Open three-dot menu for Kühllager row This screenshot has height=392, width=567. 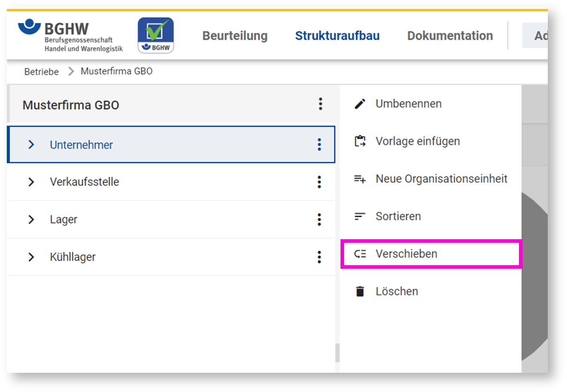319,257
